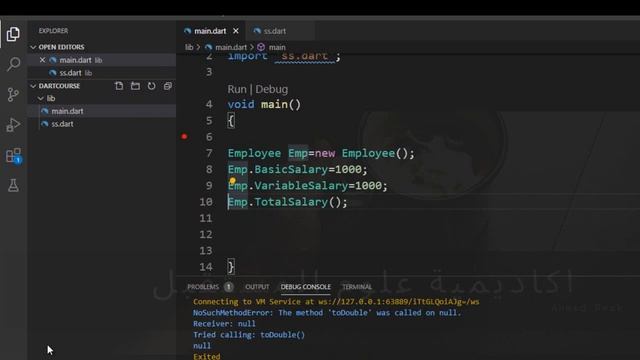Viewport: 640px width, 360px height.
Task: Click the VariableSalary property on line 9
Action: pyautogui.click(x=301, y=186)
